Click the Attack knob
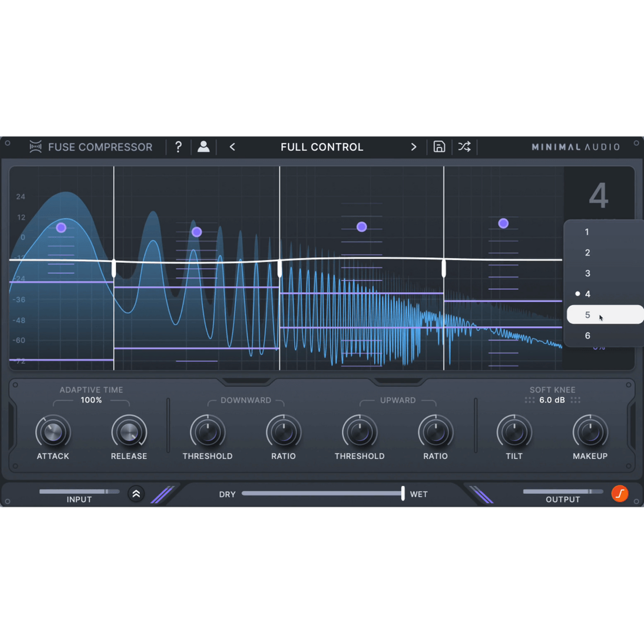Image resolution: width=644 pixels, height=644 pixels. click(x=53, y=432)
